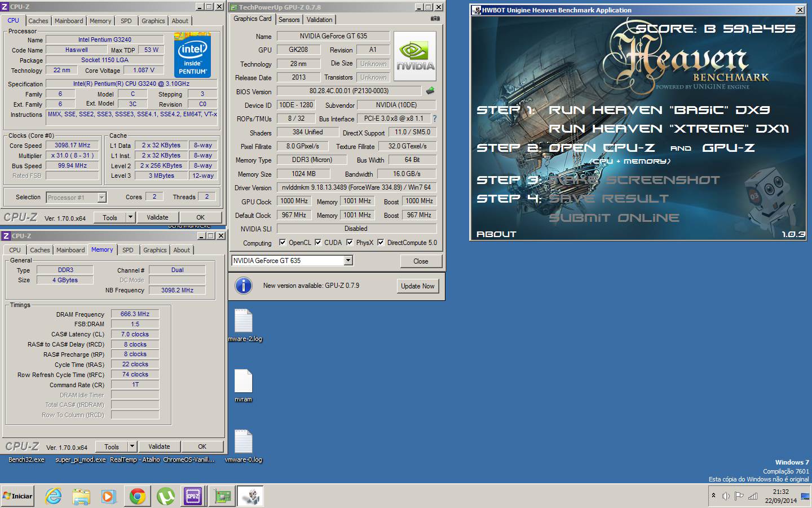The image size is (812, 508).
Task: Select the nvram desktop file icon
Action: pos(244,381)
